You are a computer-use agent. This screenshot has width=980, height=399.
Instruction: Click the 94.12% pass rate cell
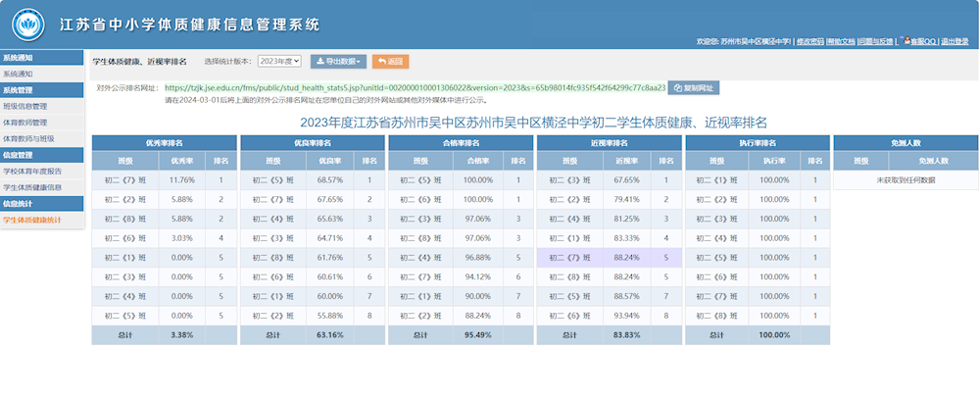click(x=479, y=277)
